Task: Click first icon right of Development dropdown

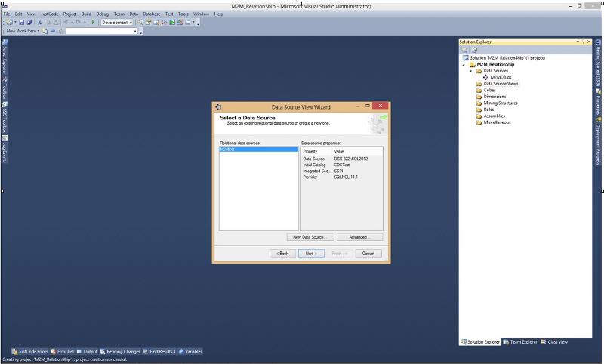Action: coord(140,23)
